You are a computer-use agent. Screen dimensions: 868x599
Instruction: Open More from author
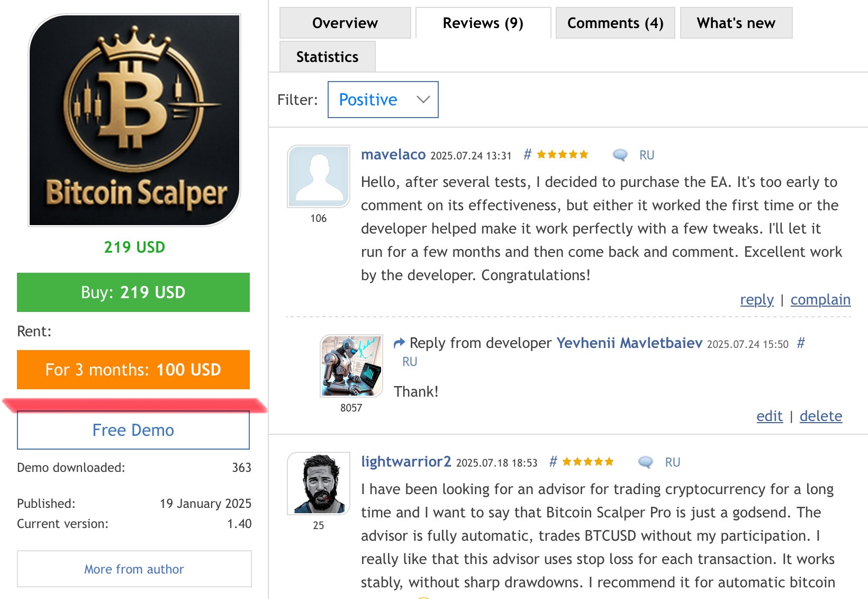134,569
